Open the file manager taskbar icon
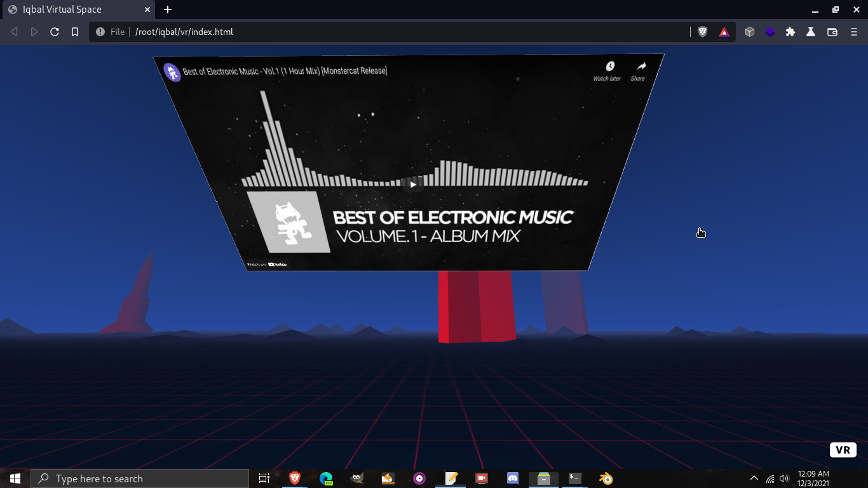The height and width of the screenshot is (488, 868). pyautogui.click(x=544, y=478)
